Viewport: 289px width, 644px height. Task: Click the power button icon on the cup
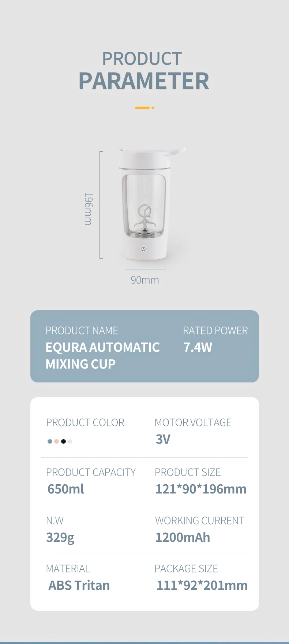pyautogui.click(x=143, y=249)
